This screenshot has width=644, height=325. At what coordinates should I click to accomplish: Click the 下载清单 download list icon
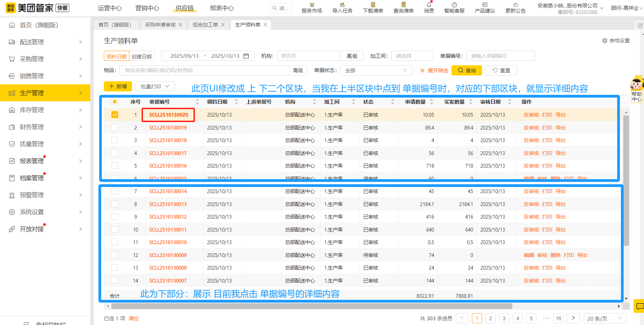tap(372, 7)
